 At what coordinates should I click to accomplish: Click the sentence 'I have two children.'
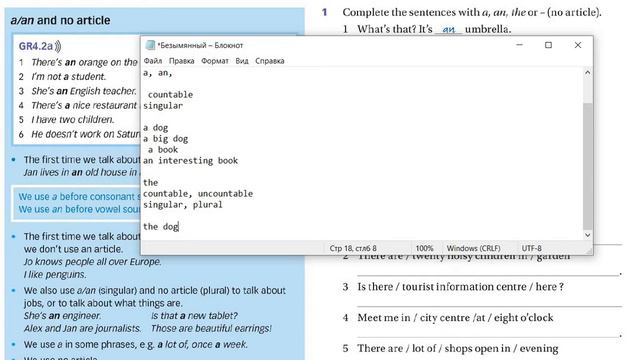[72, 120]
